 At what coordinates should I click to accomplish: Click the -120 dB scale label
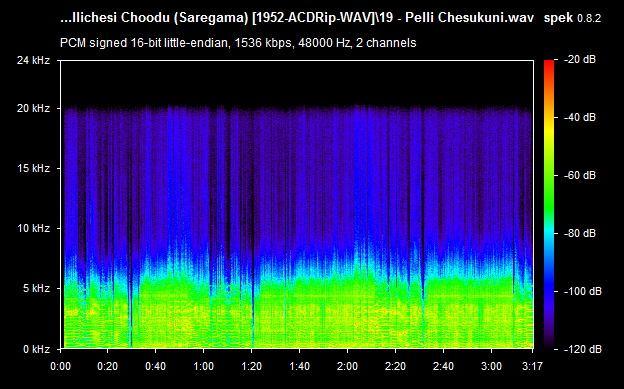tap(583, 350)
